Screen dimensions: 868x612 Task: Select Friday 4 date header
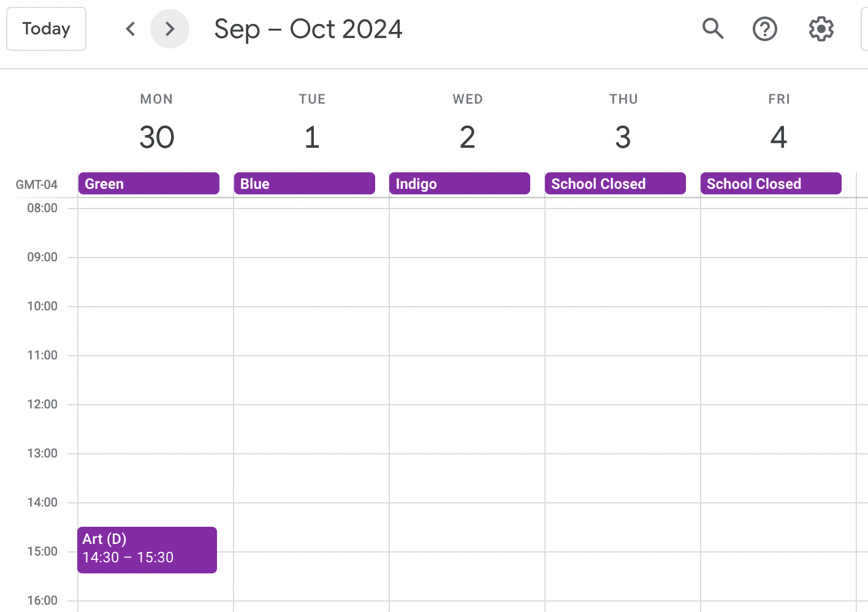pyautogui.click(x=779, y=137)
